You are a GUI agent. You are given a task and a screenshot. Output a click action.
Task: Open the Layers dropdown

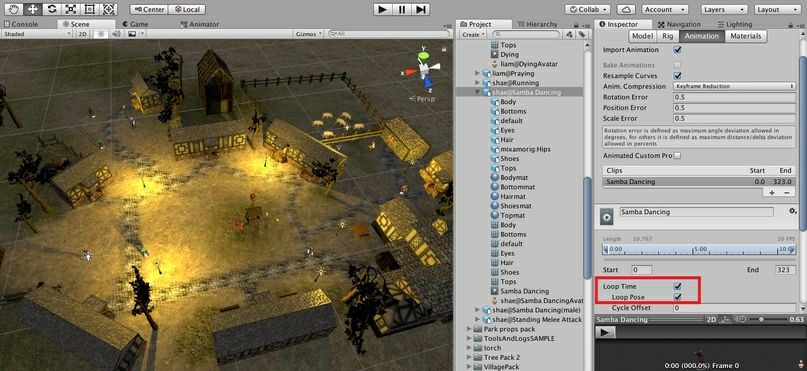pyautogui.click(x=724, y=9)
